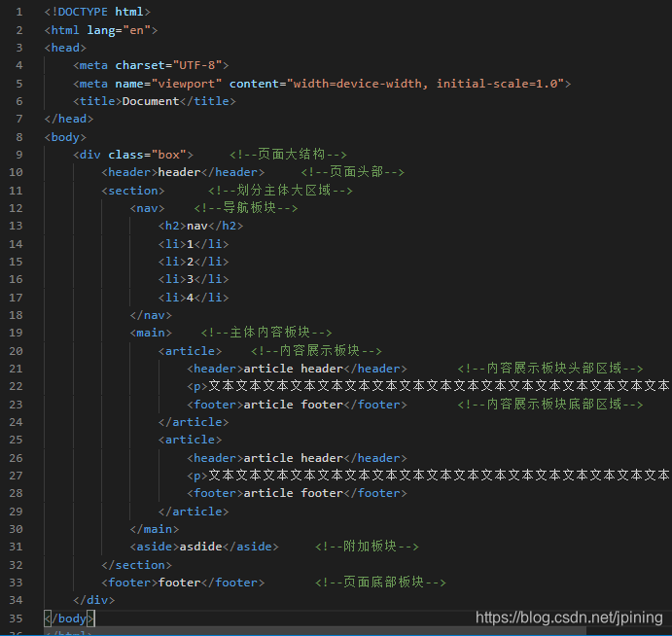Click the comment 主体内容板块

[266, 333]
